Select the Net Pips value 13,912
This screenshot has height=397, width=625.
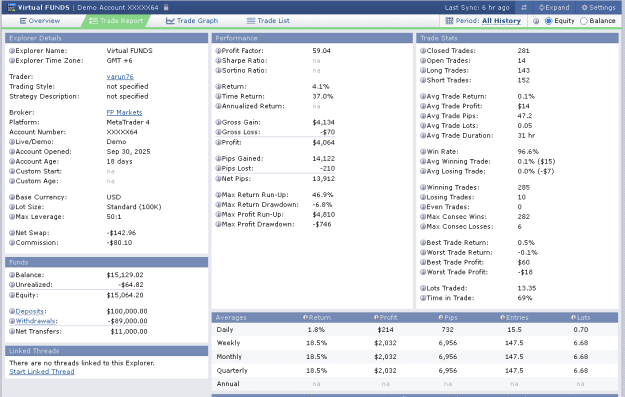(323, 179)
